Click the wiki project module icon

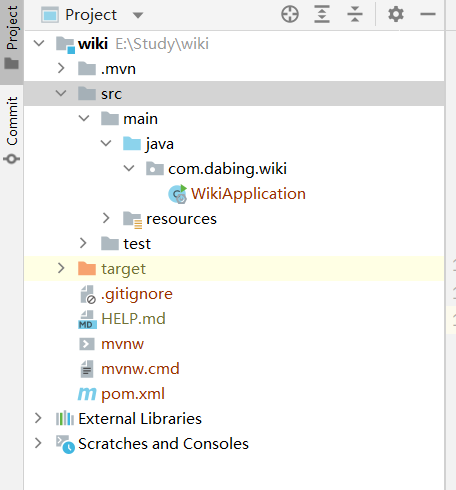coord(65,45)
